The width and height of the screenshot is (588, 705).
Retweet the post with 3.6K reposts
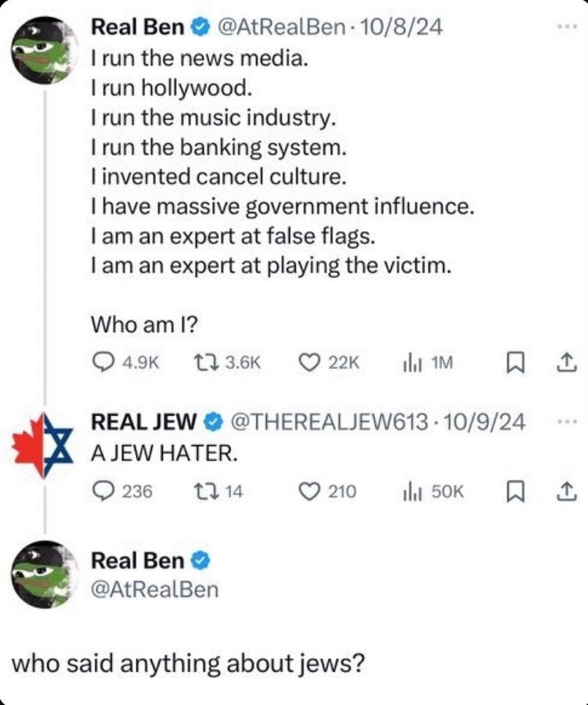(x=227, y=363)
